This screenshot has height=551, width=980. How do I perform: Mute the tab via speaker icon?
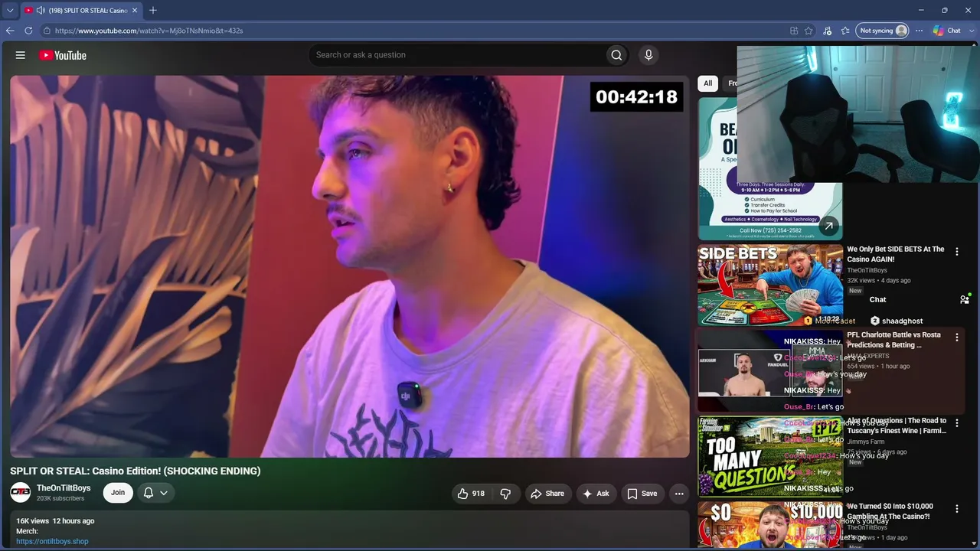[40, 10]
